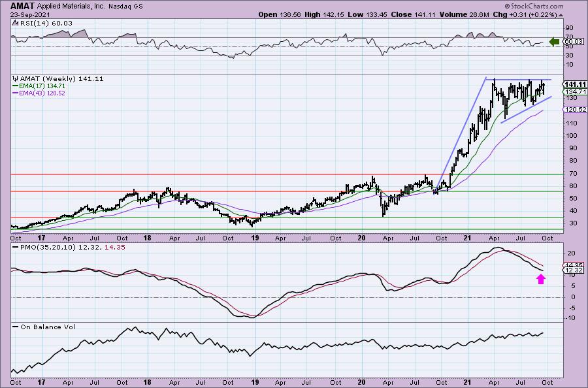This screenshot has height=388, width=588.
Task: Click the 100 level on price axis
Action: tap(571, 135)
